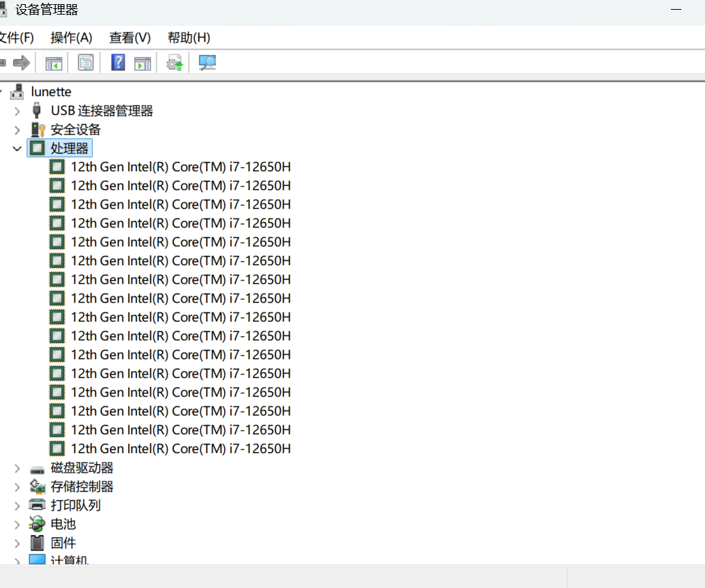Click the printer icon beside 打印队列
This screenshot has height=588, width=705.
(x=38, y=504)
